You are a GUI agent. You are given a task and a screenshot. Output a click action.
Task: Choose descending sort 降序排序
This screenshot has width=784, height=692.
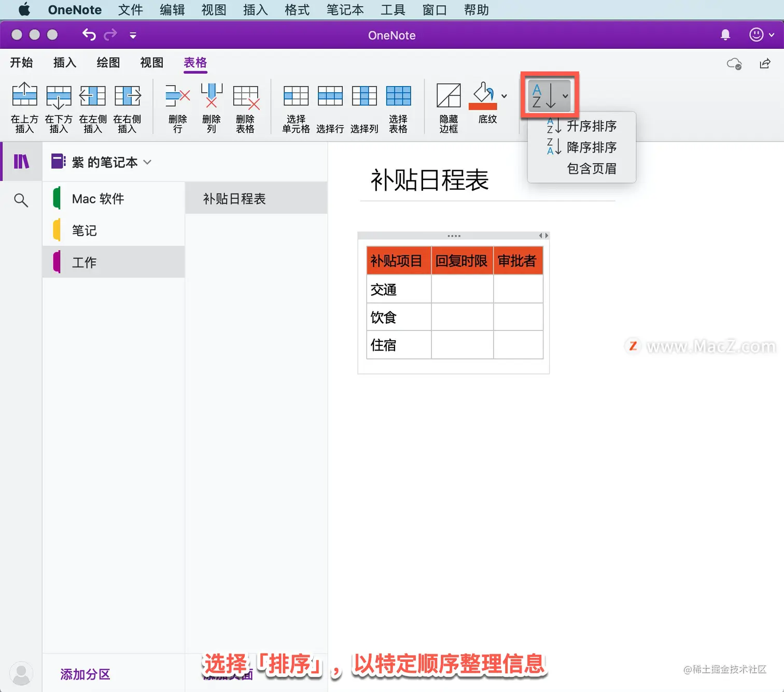coord(582,147)
